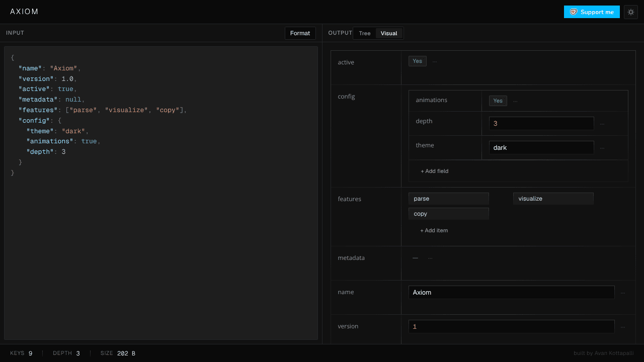Click the copy feature item
The height and width of the screenshot is (362, 644).
[x=449, y=214]
